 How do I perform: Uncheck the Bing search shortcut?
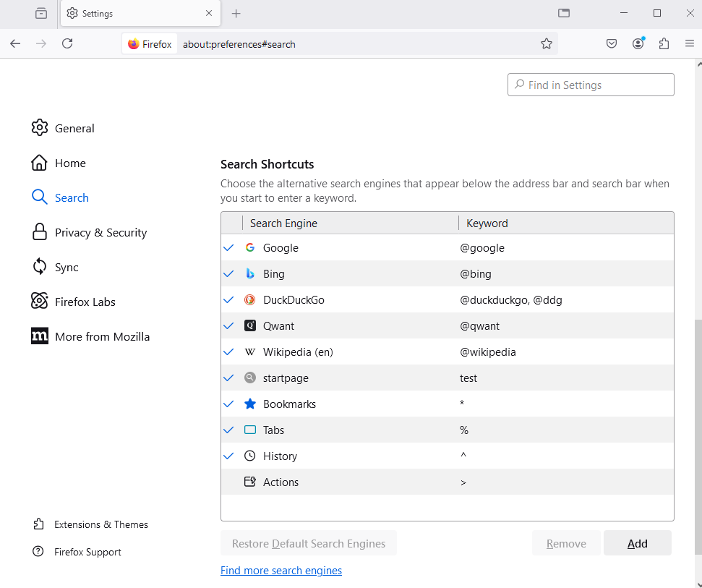(228, 273)
